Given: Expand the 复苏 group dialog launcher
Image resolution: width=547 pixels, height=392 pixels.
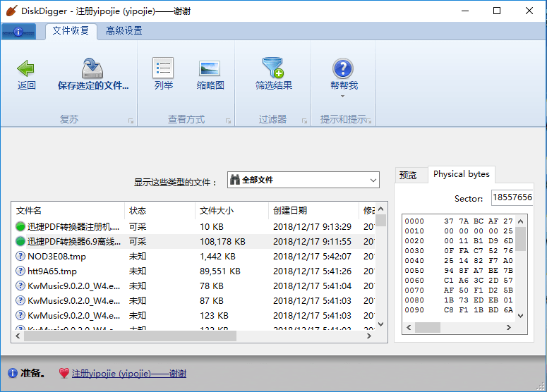Looking at the screenshot, I should pyautogui.click(x=131, y=121).
